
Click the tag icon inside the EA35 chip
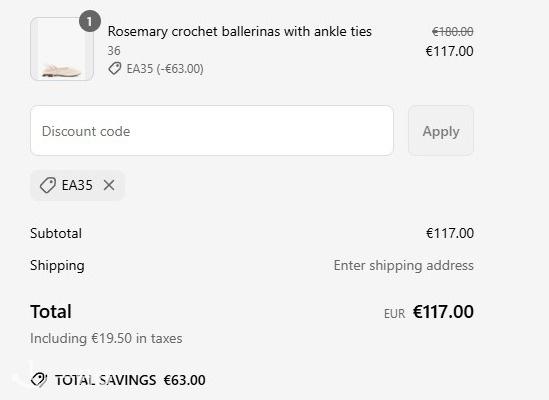(48, 185)
